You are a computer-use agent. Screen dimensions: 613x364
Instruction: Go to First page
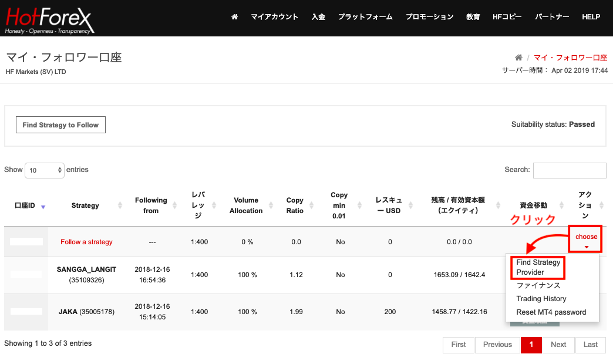(x=458, y=345)
